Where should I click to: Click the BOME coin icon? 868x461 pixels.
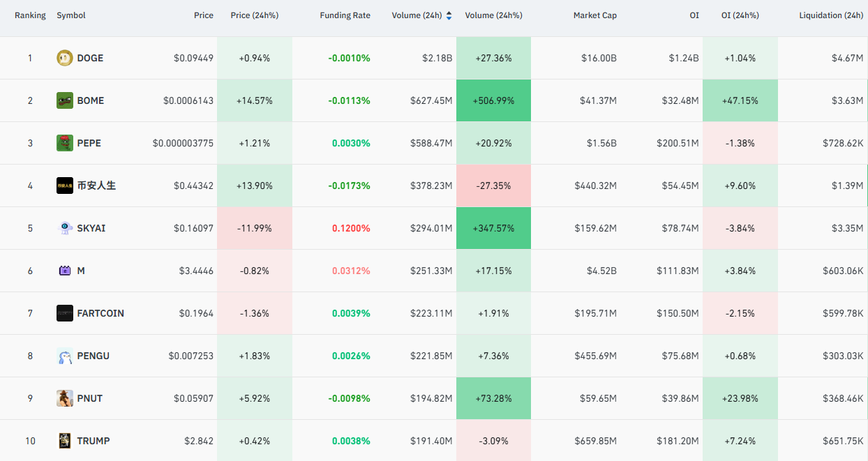pos(65,100)
